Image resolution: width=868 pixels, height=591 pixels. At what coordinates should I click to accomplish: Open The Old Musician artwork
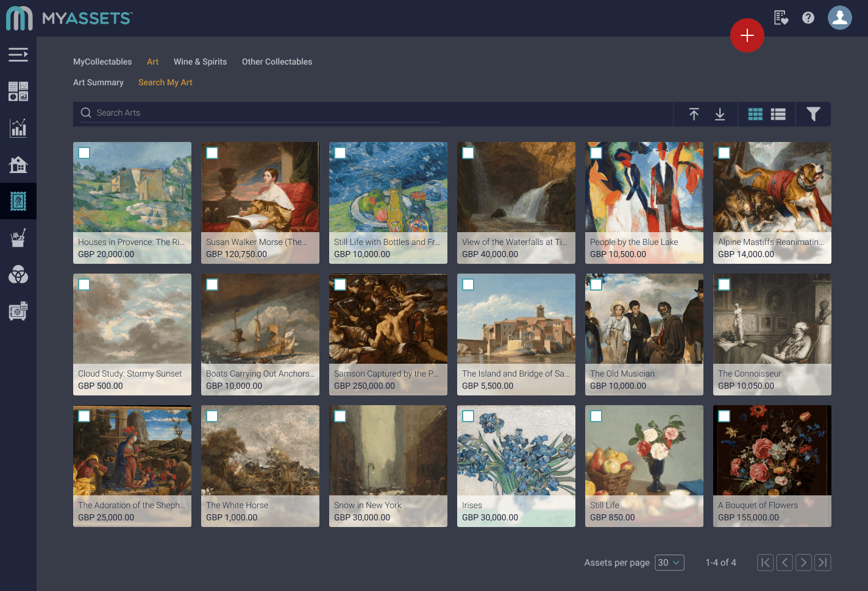click(x=644, y=334)
